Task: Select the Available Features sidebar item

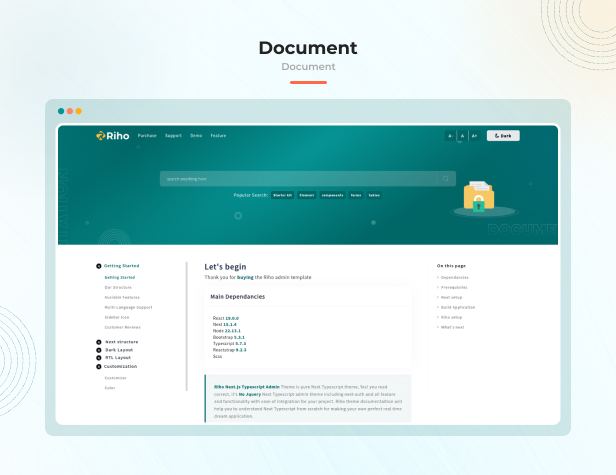Action: (122, 297)
